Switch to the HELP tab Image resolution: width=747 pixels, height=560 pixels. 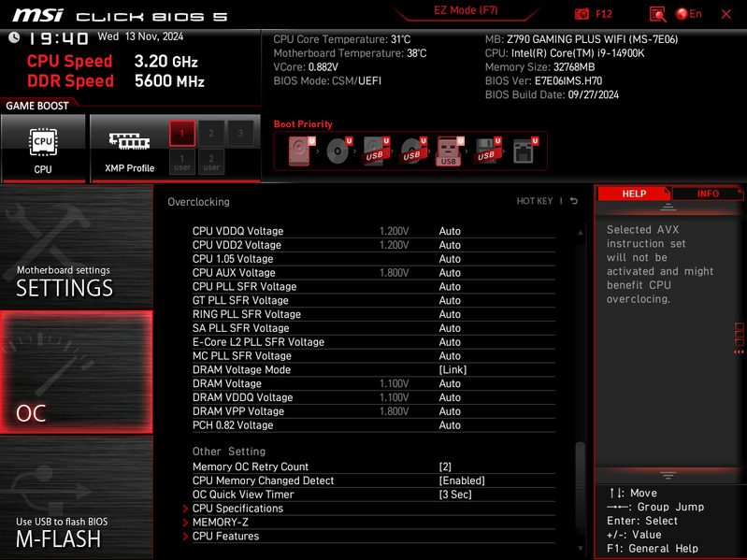[x=634, y=194]
